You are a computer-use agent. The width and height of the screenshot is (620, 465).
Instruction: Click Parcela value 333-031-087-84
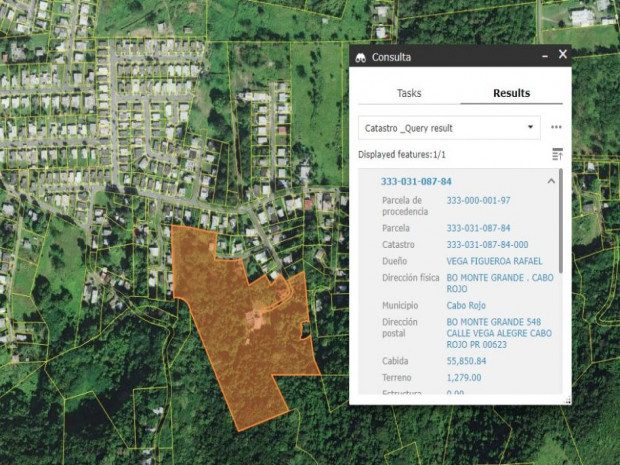coord(478,228)
